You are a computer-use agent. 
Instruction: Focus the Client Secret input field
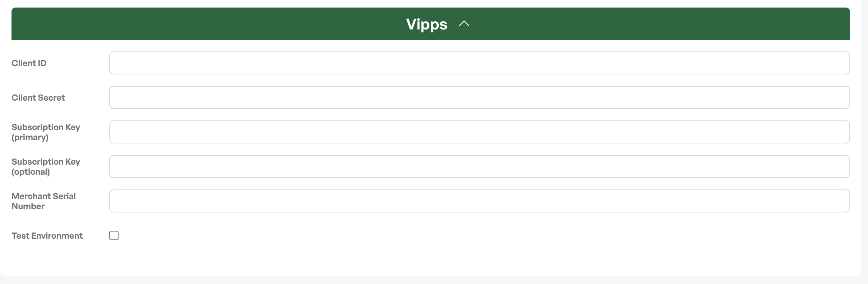[x=479, y=97]
